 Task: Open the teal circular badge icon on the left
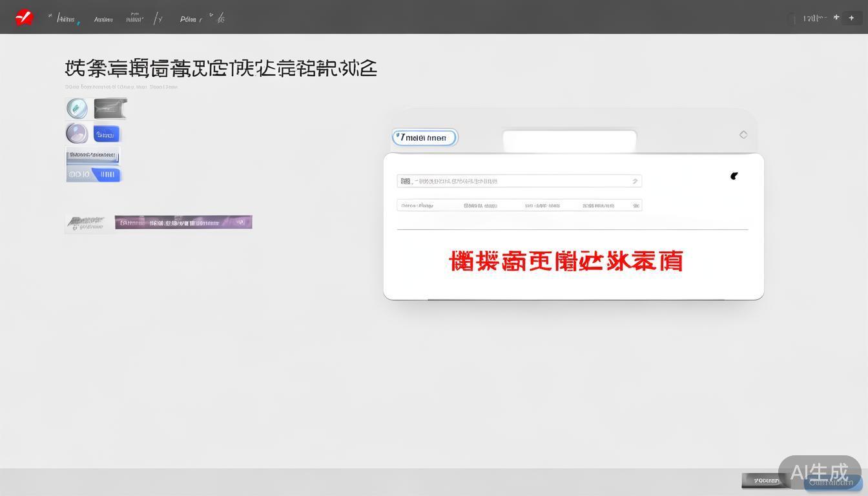pos(77,108)
